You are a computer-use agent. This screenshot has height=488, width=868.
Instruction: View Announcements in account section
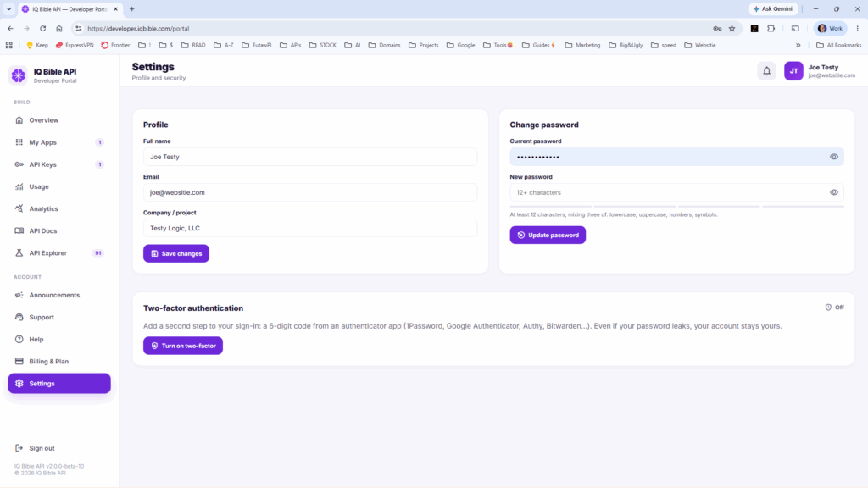coord(59,295)
